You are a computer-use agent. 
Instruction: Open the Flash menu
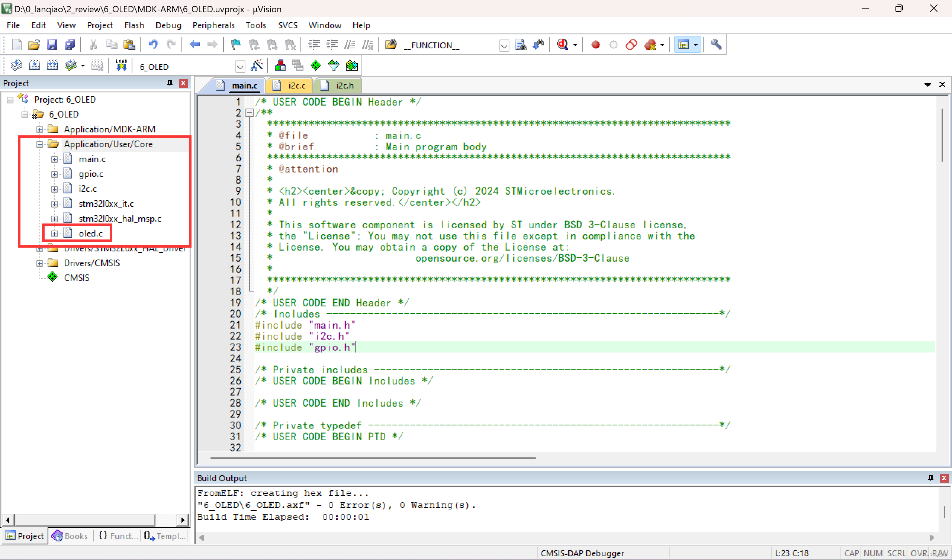click(134, 25)
